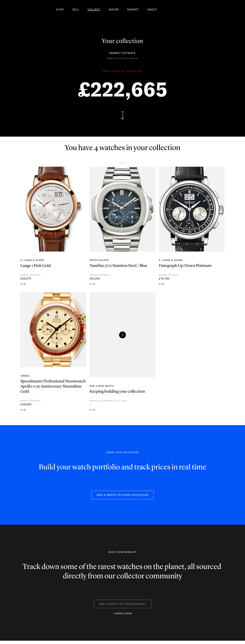Click the arrow icon under Lange 1 Pink Gold
Viewport: 245px width, 644px height.
[23, 284]
